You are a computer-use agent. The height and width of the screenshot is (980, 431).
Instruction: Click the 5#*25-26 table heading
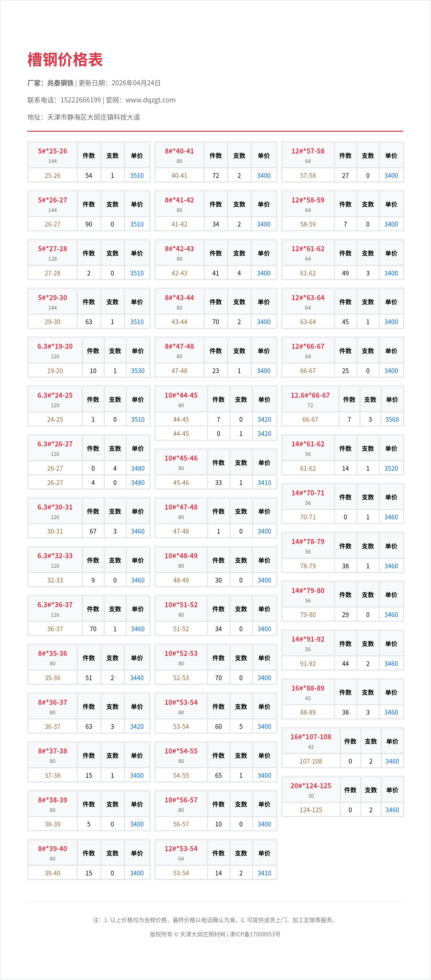(52, 151)
